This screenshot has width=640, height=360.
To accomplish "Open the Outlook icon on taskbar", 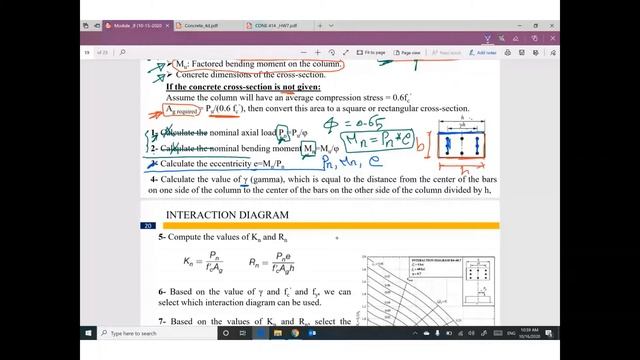I will click(x=312, y=333).
